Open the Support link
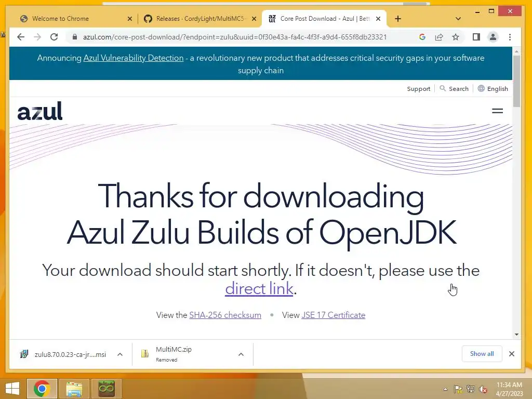Screen dimensions: 532x399 pos(418,89)
